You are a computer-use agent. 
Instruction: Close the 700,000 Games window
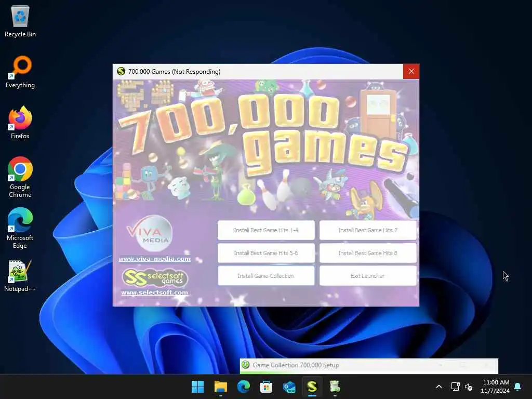click(x=411, y=71)
